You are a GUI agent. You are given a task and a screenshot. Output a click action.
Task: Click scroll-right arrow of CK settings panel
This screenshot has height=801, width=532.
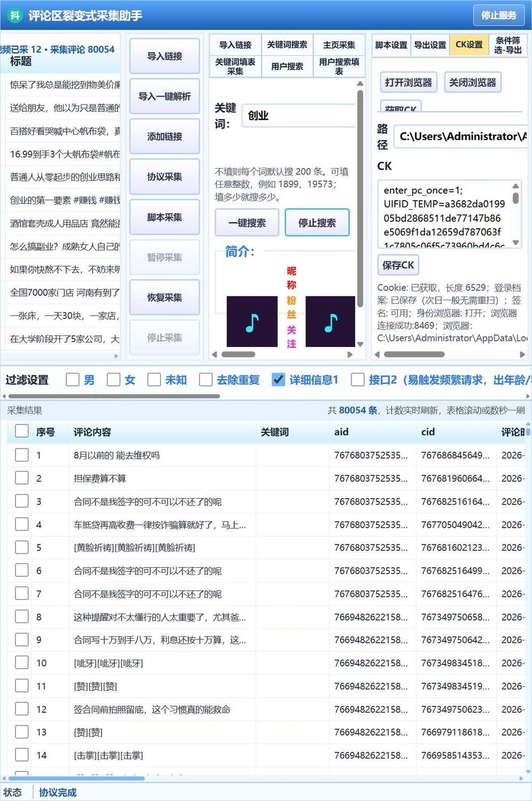point(522,354)
